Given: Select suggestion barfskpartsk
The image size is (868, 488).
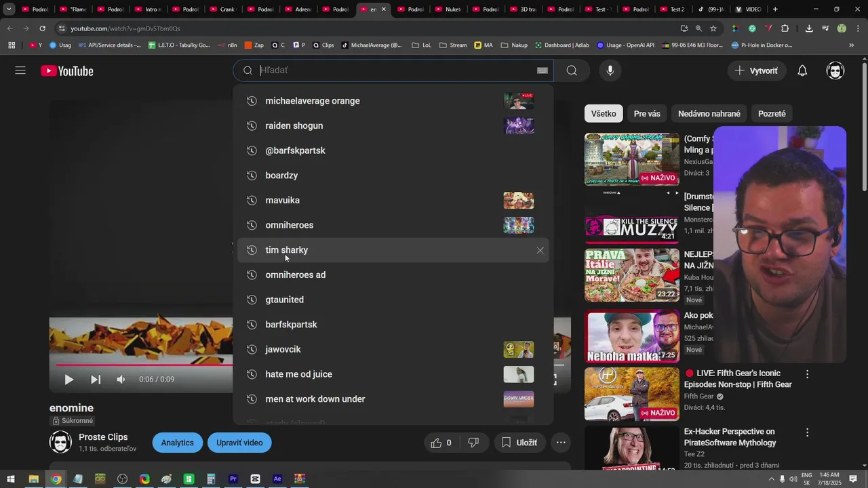Looking at the screenshot, I should [393, 325].
